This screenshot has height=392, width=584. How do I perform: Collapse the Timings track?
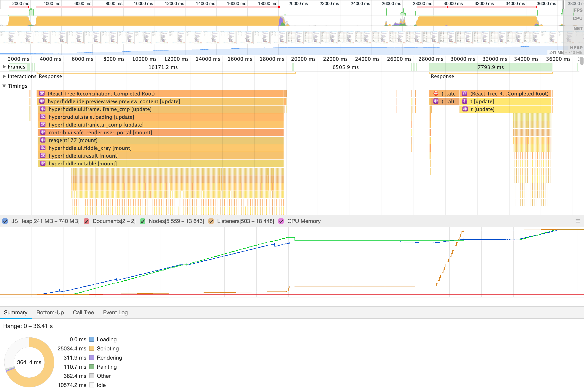click(4, 86)
